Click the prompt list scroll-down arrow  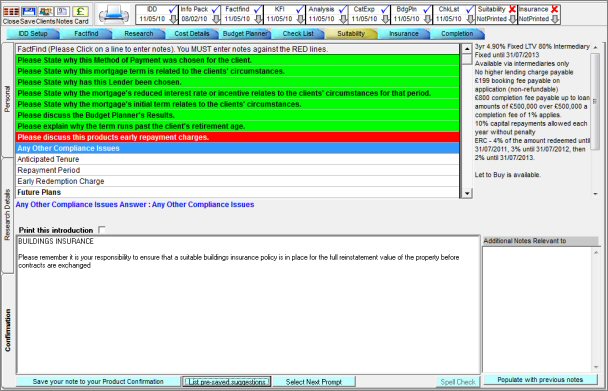coord(467,193)
